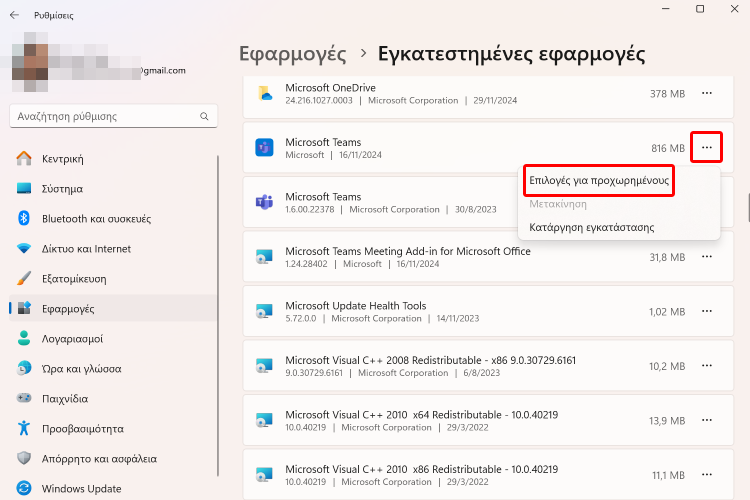Open the three-dots menu for Microsoft OneDrive
This screenshot has height=500, width=750.
[706, 93]
